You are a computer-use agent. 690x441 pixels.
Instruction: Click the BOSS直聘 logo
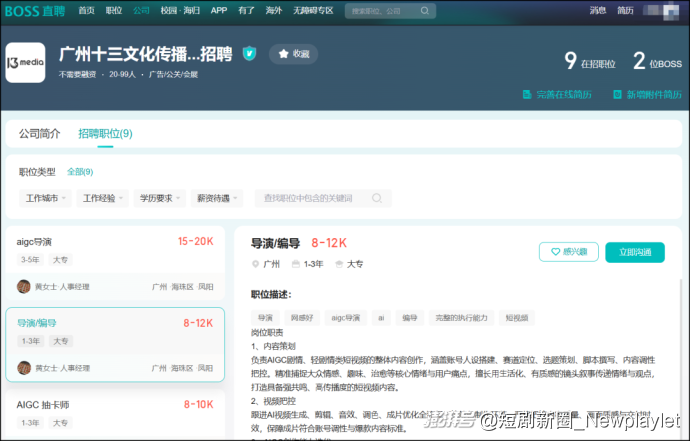pyautogui.click(x=35, y=11)
